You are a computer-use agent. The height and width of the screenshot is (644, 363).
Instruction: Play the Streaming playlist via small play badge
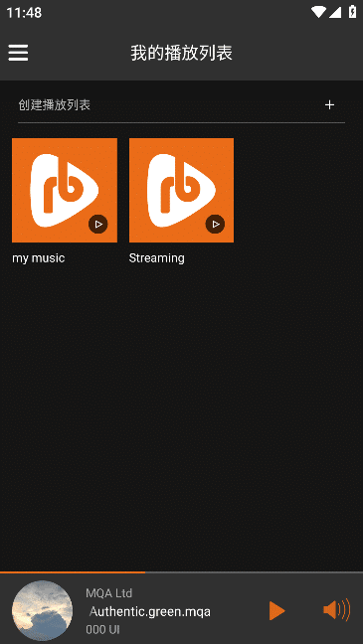click(215, 225)
